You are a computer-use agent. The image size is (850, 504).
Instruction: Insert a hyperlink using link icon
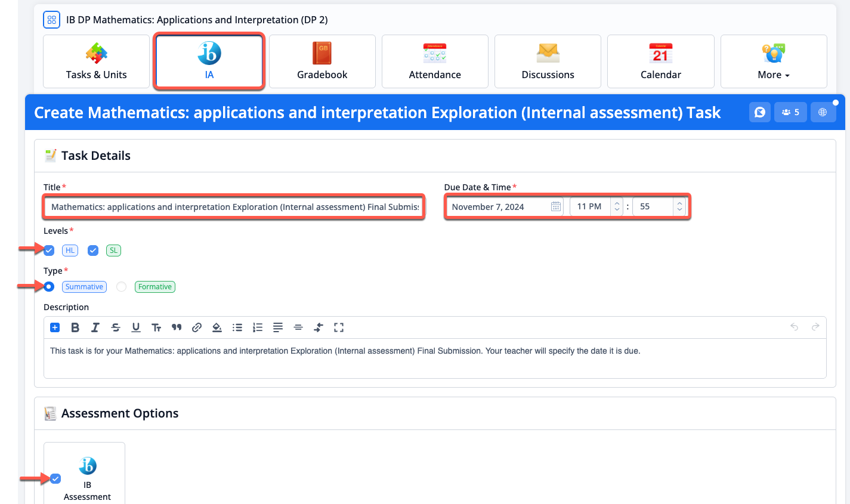click(197, 327)
